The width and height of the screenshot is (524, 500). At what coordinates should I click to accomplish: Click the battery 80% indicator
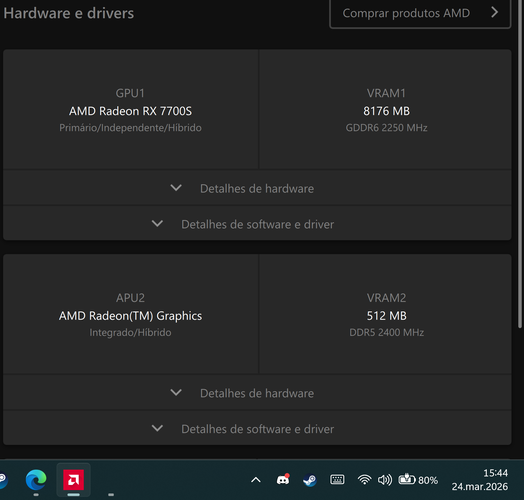coord(418,480)
